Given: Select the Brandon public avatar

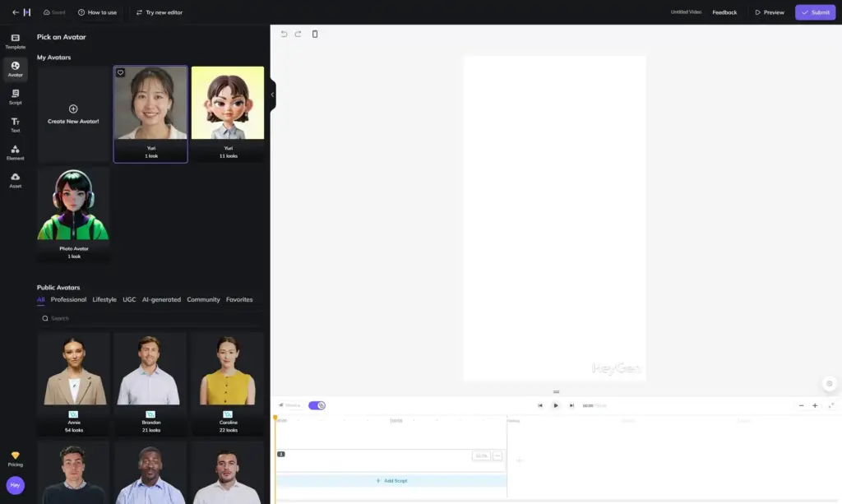Looking at the screenshot, I should point(150,383).
